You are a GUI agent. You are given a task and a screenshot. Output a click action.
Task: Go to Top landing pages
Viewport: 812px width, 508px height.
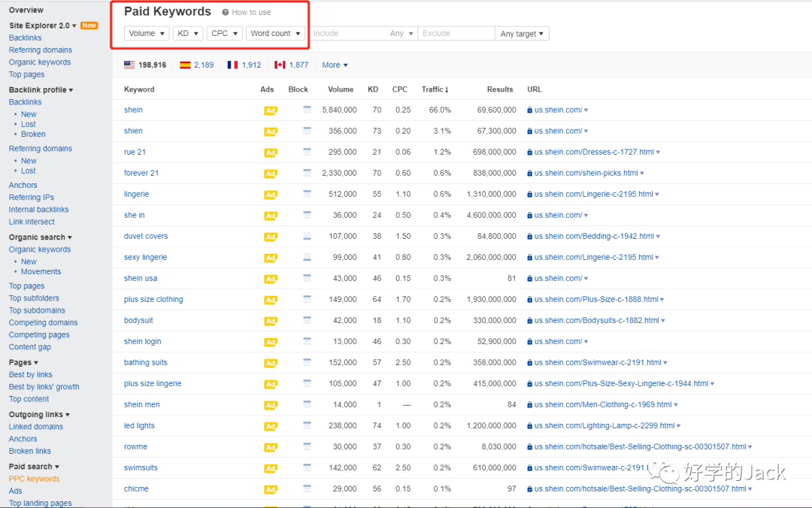tap(41, 503)
